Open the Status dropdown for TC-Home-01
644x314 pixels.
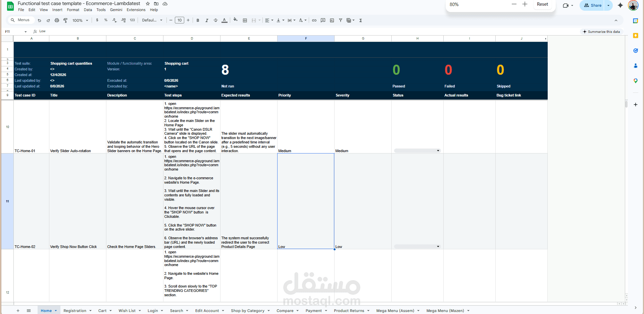coord(438,151)
